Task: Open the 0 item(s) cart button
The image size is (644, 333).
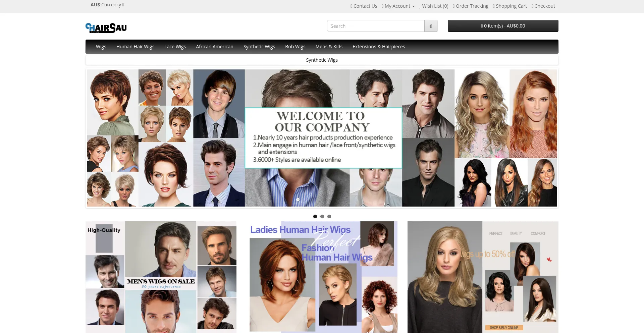Action: tap(503, 26)
